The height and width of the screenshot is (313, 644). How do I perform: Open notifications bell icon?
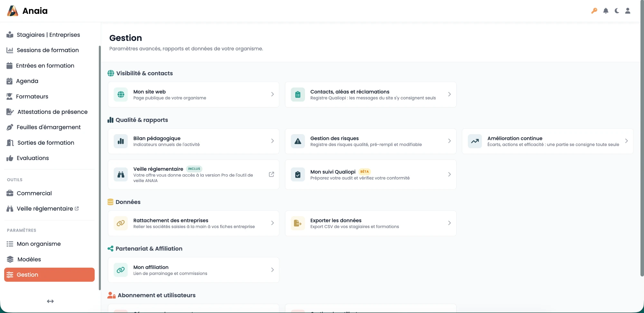pos(606,11)
